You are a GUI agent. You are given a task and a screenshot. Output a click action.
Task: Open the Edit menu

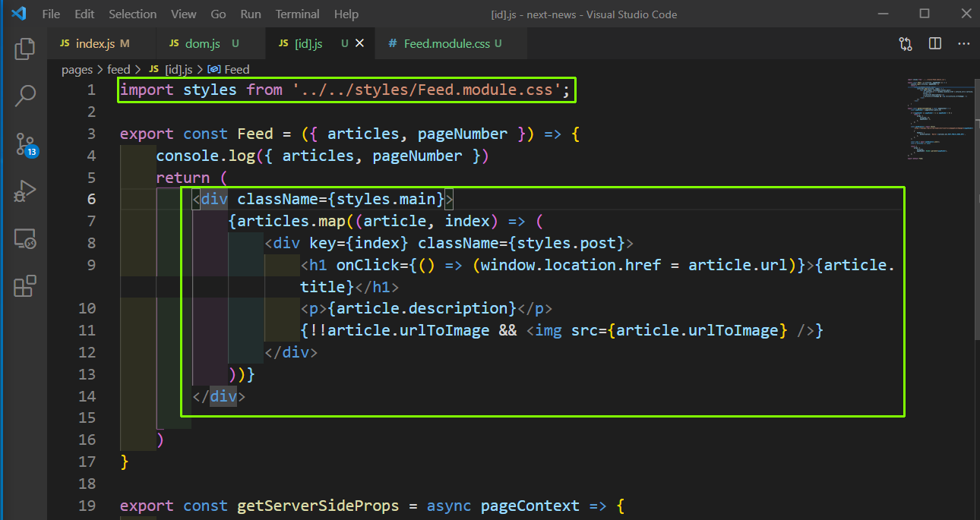pyautogui.click(x=84, y=14)
